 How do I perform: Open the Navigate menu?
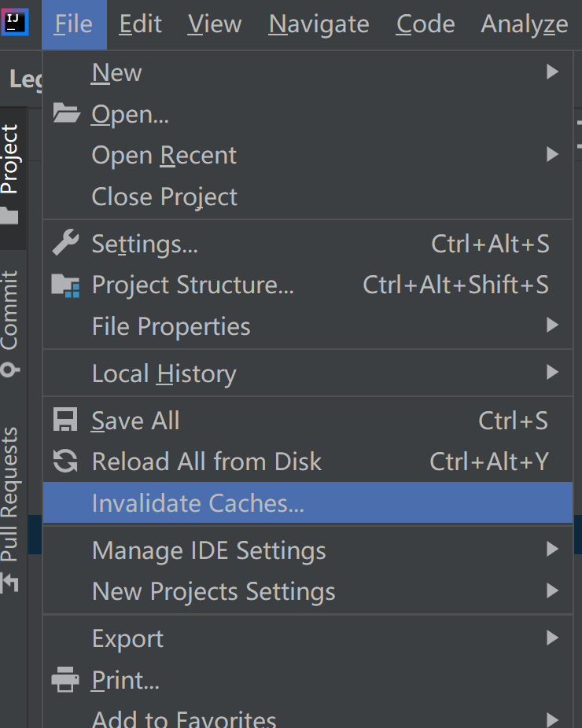pos(319,24)
